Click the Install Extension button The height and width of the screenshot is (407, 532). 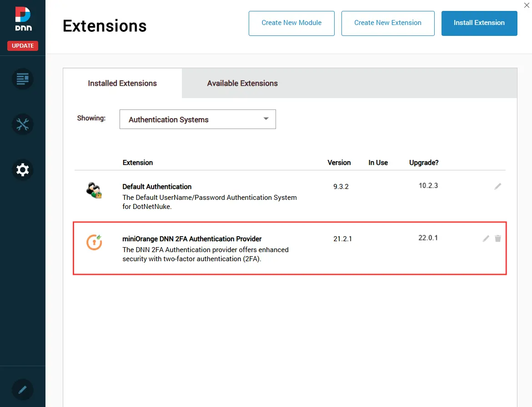[479, 23]
